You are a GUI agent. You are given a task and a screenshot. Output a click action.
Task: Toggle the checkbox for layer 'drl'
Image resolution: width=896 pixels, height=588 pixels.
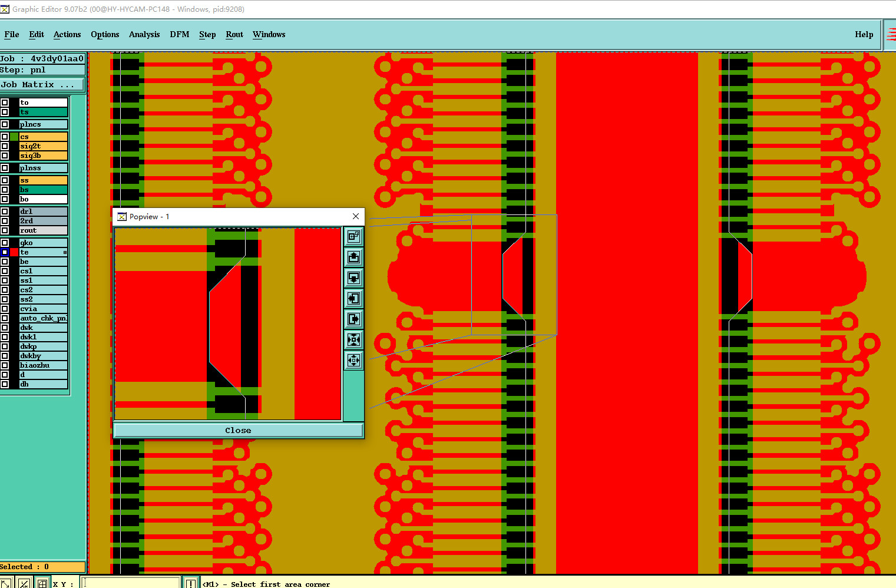click(5, 212)
